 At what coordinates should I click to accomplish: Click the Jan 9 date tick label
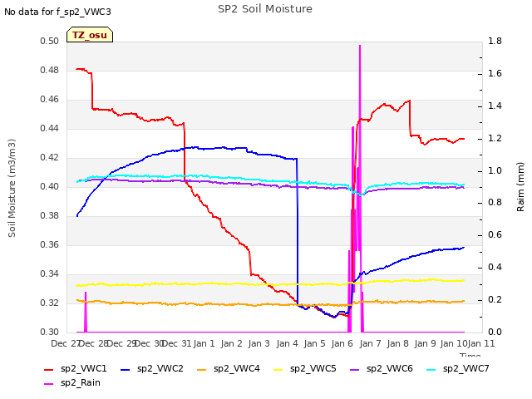click(425, 343)
